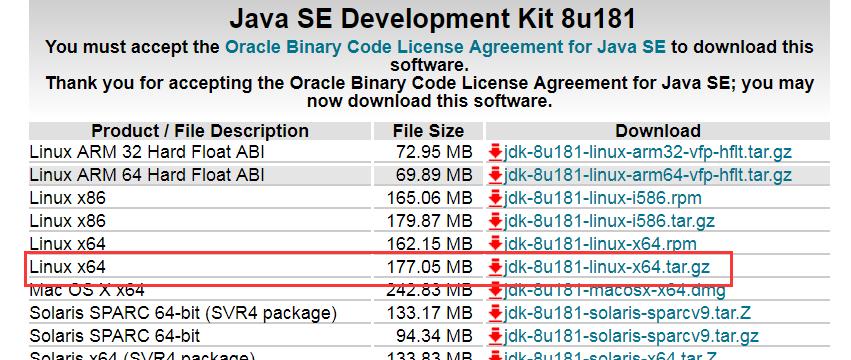Click red download arrow for linux-arm64-vfp-hflt.tar.gz
The image size is (851, 360).
(x=495, y=175)
